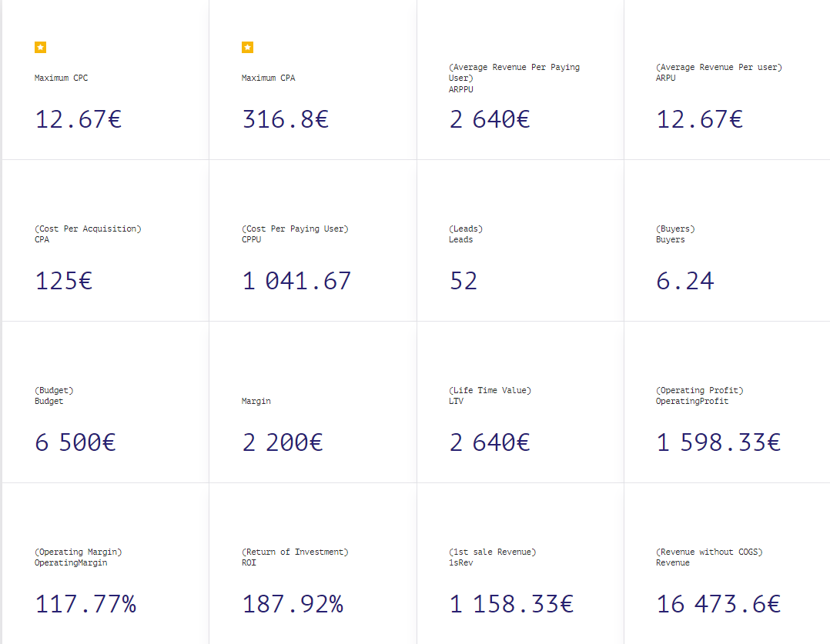This screenshot has height=644, width=830.
Task: Click the "(Return of Investment)" label text
Action: (x=295, y=552)
